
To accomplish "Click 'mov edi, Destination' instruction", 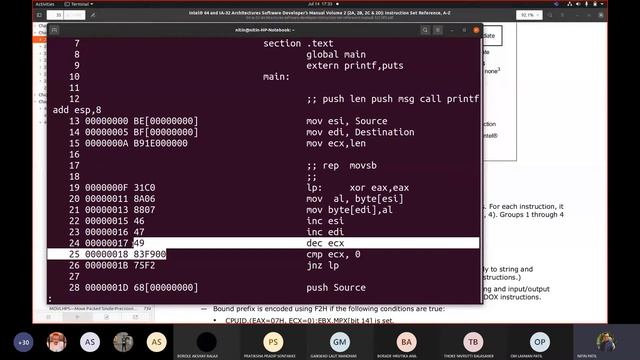I will pyautogui.click(x=360, y=132).
